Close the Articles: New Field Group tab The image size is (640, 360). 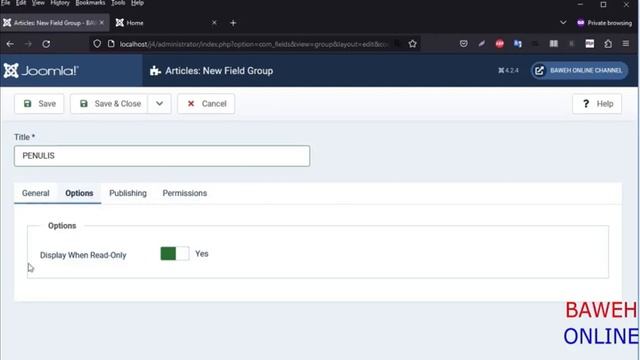(102, 23)
